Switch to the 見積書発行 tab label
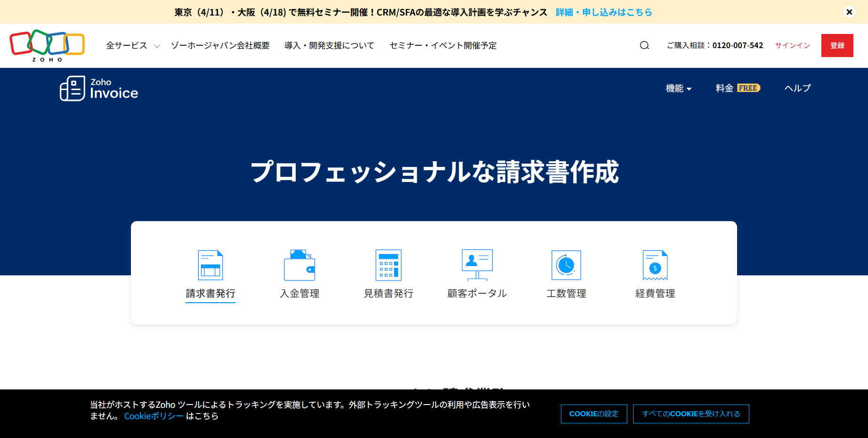 coord(389,293)
